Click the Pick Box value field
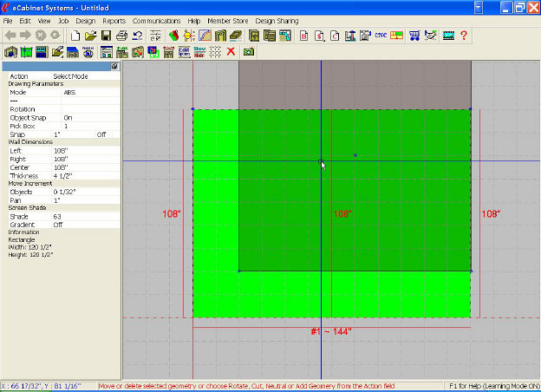 pos(90,126)
